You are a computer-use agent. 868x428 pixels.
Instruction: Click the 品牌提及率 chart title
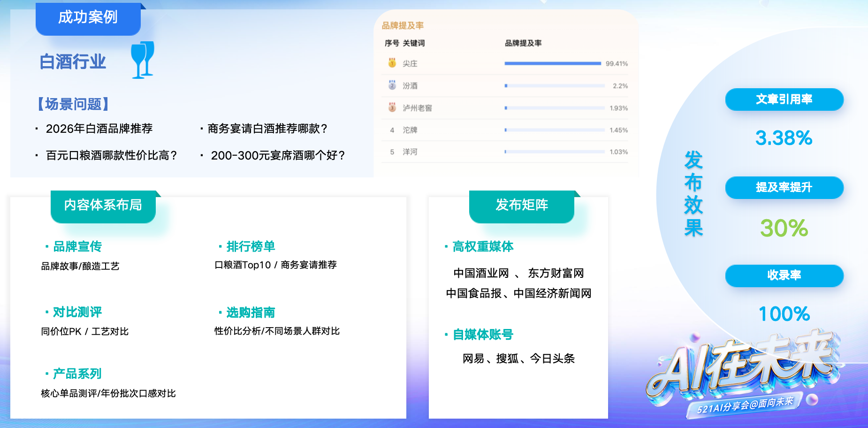click(x=403, y=26)
